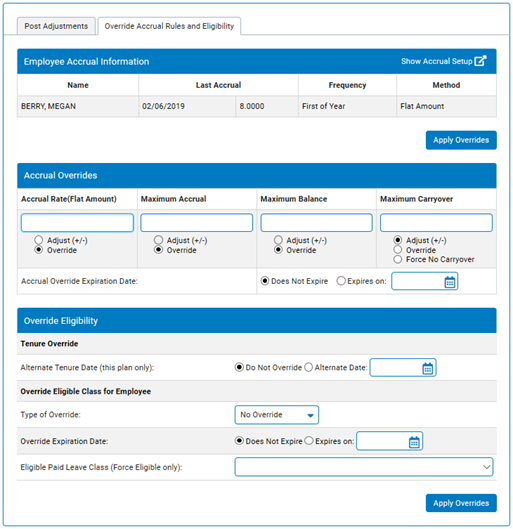Image resolution: width=513 pixels, height=529 pixels.
Task: Select Adjust (+/-) under Accrual Rate
Action: pyautogui.click(x=39, y=240)
